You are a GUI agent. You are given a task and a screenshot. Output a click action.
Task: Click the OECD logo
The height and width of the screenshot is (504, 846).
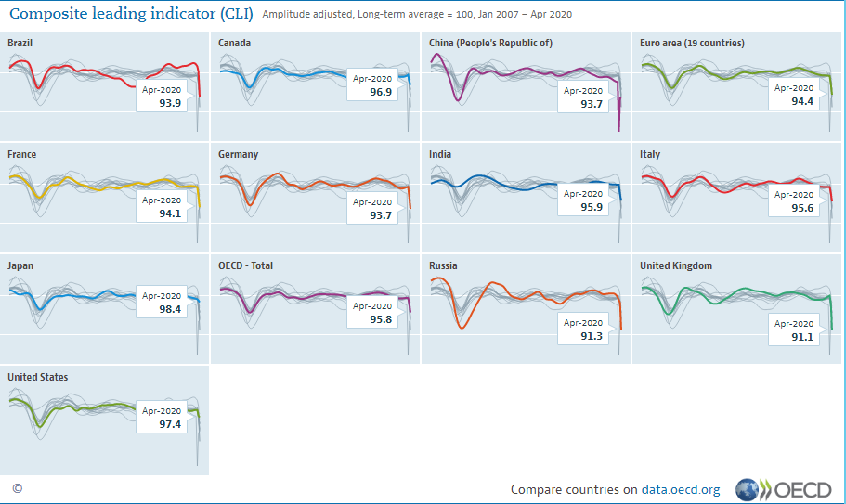tap(783, 489)
